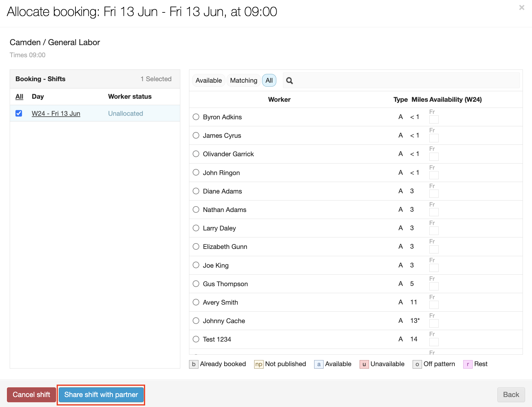This screenshot has width=532, height=407.
Task: Choose Nathan Adams radio option
Action: click(x=196, y=210)
